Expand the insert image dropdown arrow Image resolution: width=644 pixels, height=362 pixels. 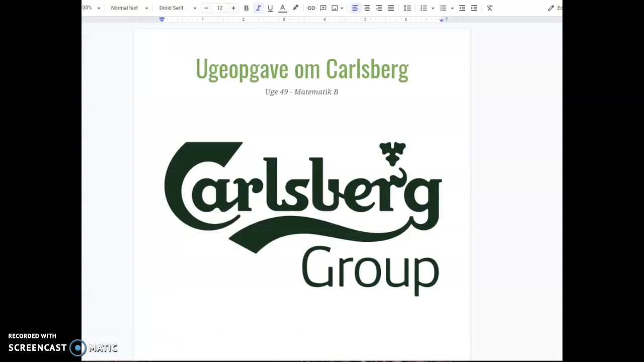(x=342, y=8)
